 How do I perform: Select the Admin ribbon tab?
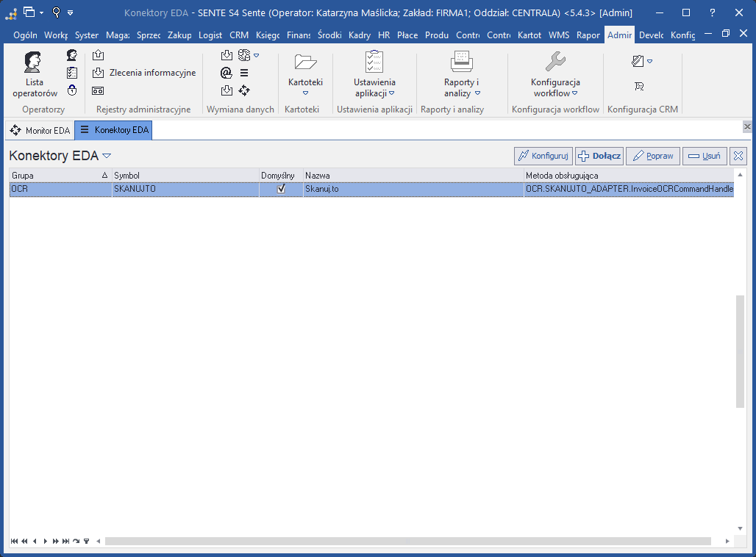(x=619, y=35)
